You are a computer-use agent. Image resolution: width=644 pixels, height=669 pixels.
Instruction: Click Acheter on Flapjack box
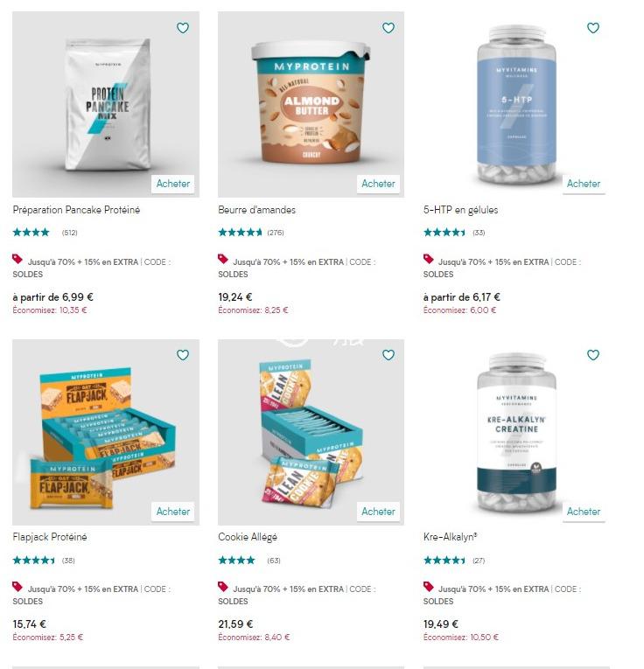[x=173, y=512]
